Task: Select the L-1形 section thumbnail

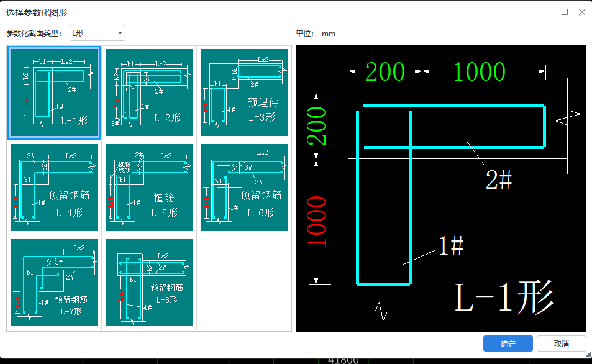Action: (54, 93)
